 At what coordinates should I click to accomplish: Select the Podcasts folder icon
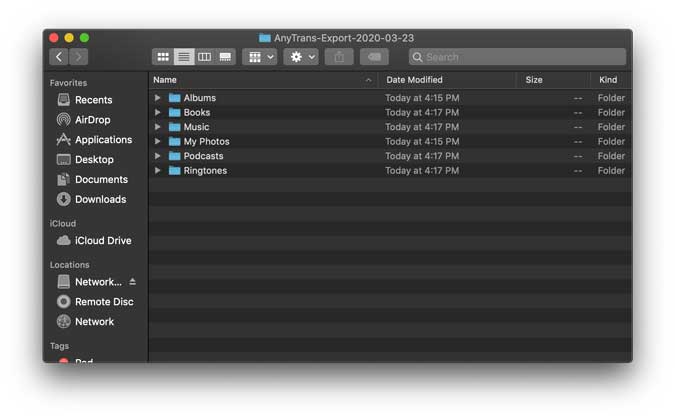[174, 156]
